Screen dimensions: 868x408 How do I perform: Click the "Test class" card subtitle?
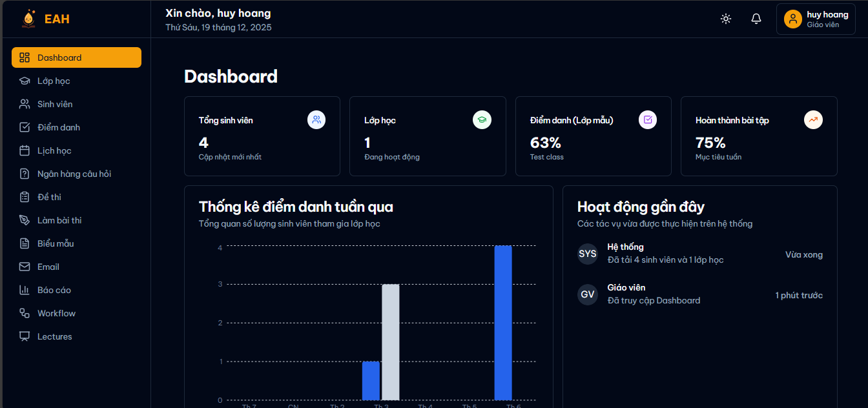[547, 157]
